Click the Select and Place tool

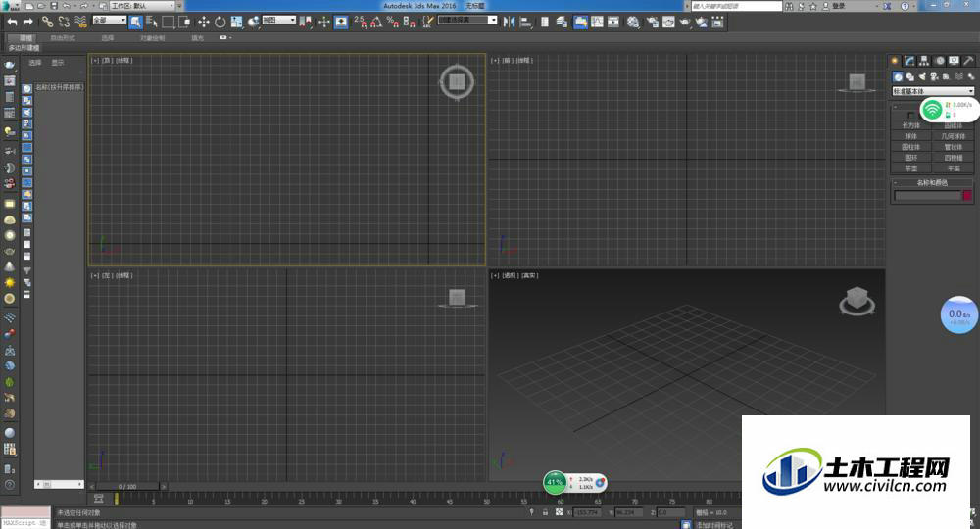[x=253, y=22]
